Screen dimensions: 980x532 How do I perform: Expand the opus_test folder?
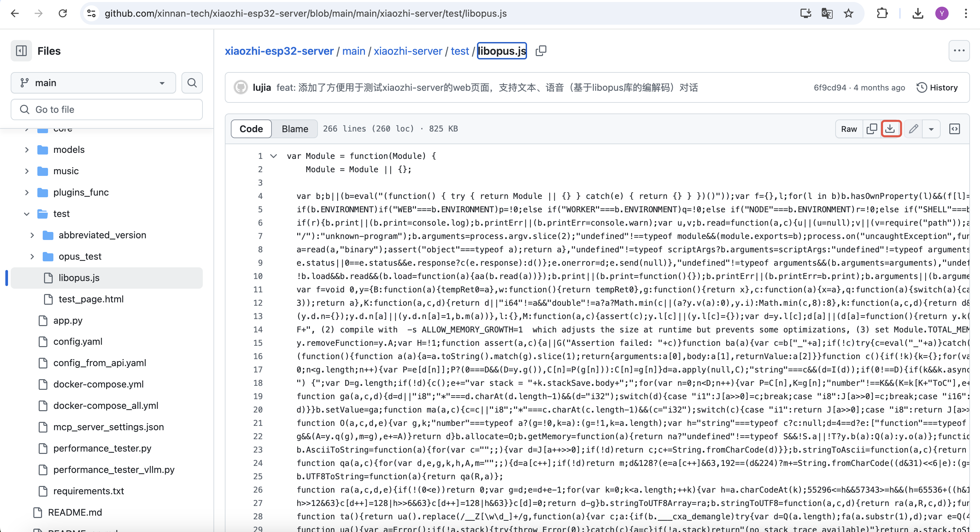(32, 256)
